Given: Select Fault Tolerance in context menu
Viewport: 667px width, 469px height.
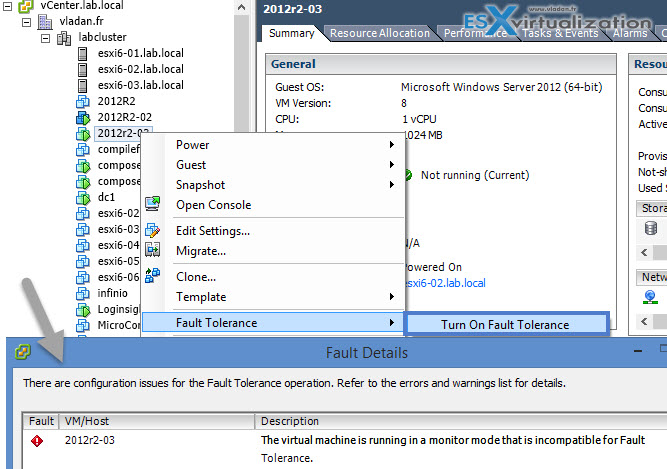Looking at the screenshot, I should tap(273, 323).
